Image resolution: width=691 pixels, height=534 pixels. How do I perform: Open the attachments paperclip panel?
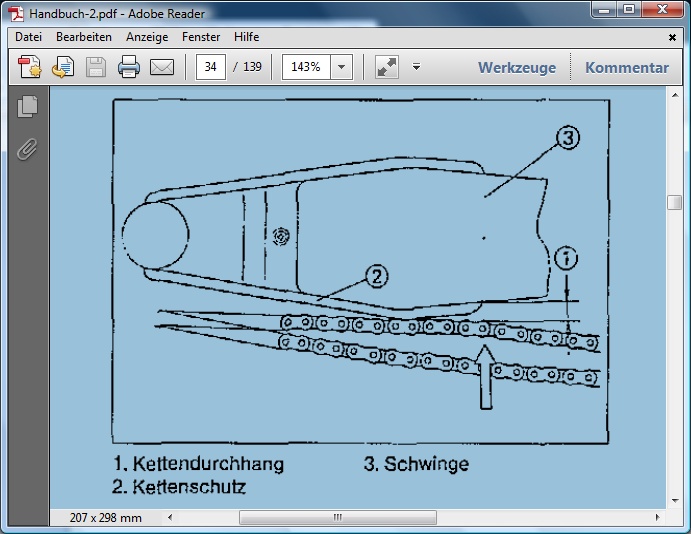pyautogui.click(x=28, y=149)
